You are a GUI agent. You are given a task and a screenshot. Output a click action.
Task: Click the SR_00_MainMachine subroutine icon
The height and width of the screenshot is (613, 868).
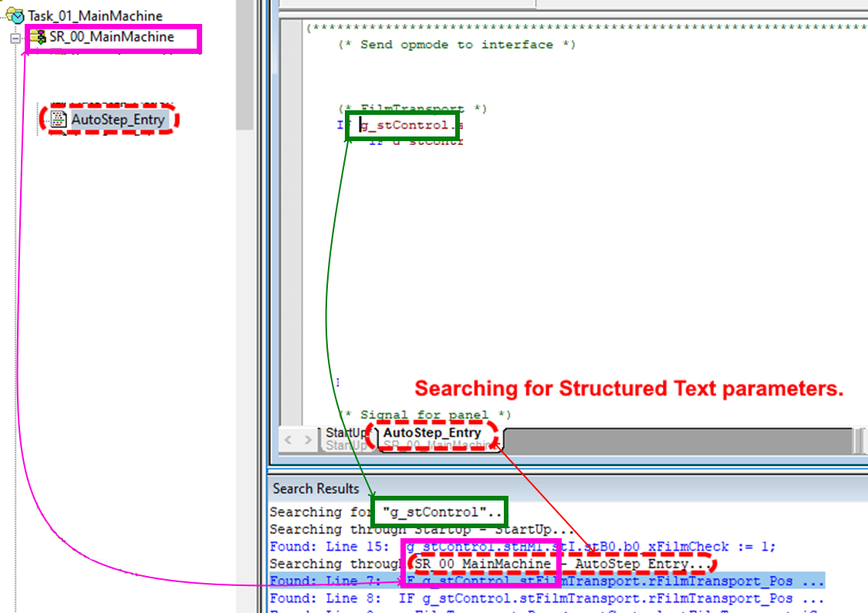click(38, 37)
